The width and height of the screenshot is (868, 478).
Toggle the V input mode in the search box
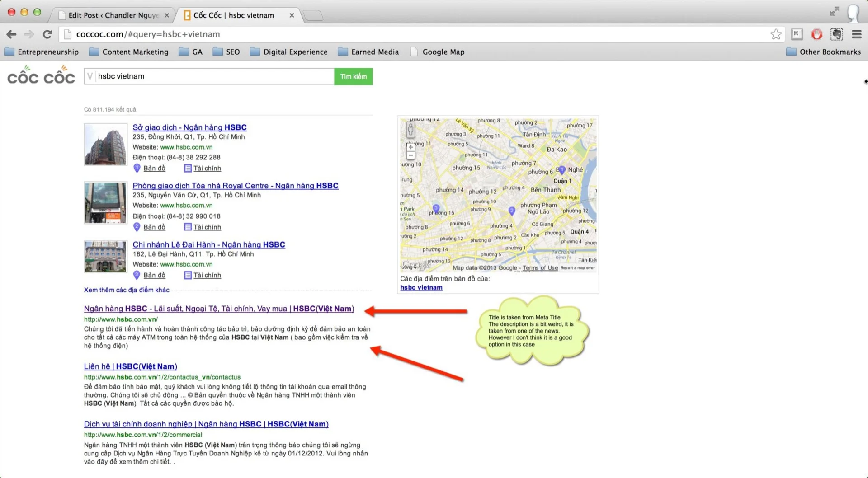pos(90,76)
